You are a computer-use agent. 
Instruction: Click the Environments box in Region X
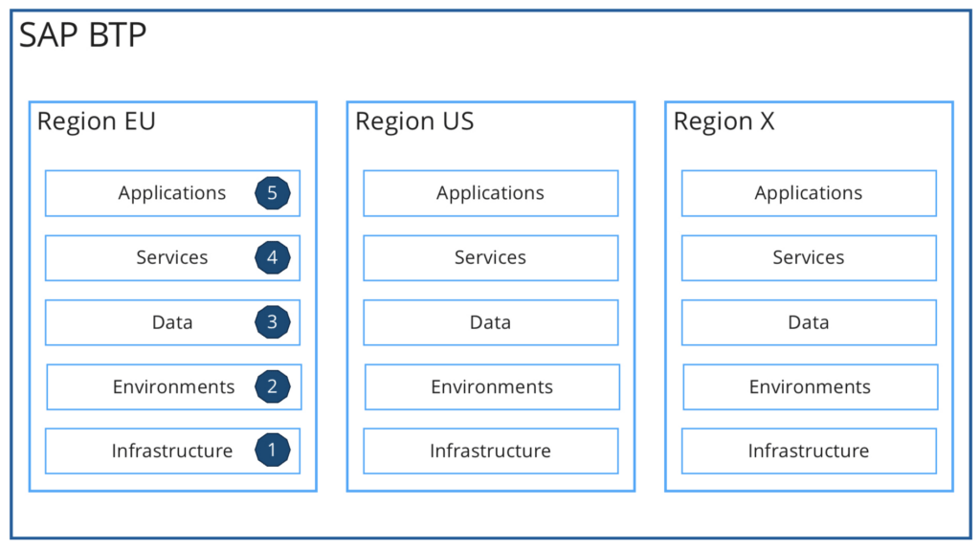(x=810, y=386)
